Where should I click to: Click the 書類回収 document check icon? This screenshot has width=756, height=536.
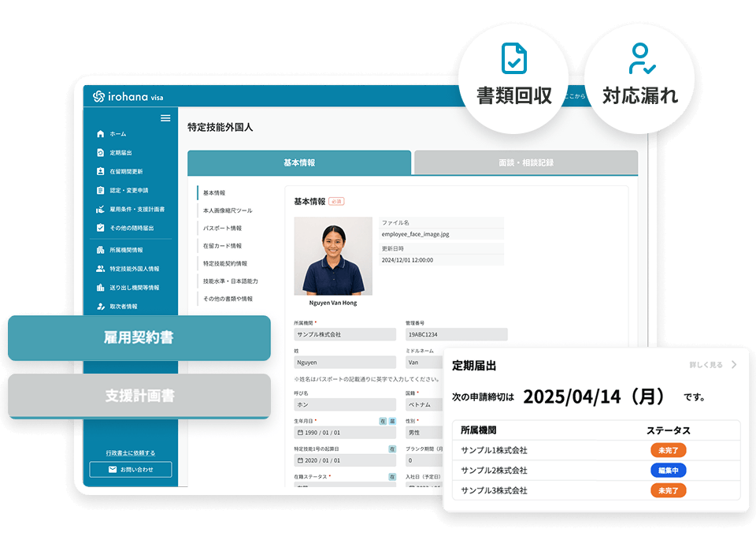514,58
